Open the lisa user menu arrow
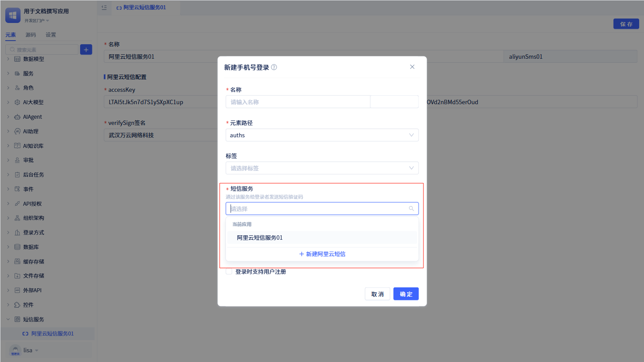The width and height of the screenshot is (644, 362). [37, 351]
